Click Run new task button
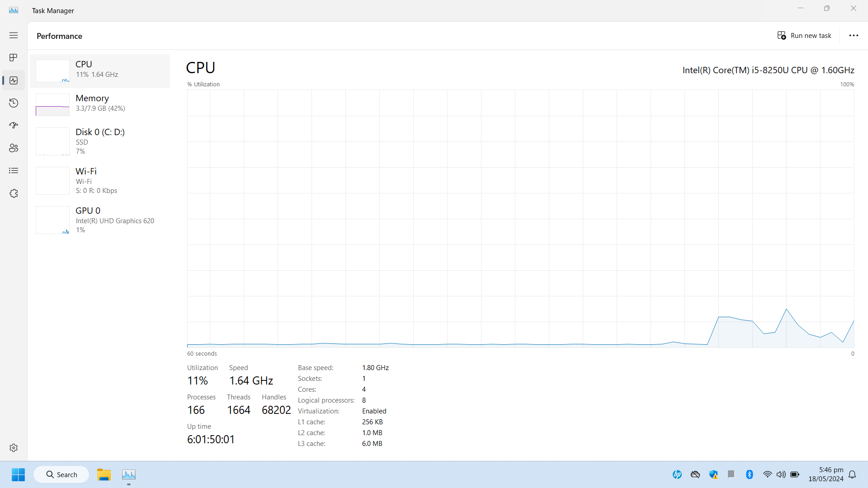Screen dimensions: 868x488 [804, 36]
